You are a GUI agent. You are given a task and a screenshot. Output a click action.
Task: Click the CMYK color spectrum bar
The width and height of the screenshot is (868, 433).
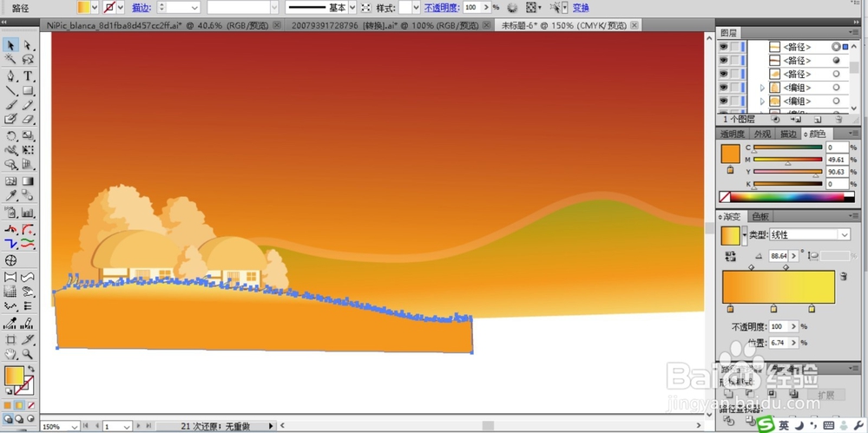[786, 197]
